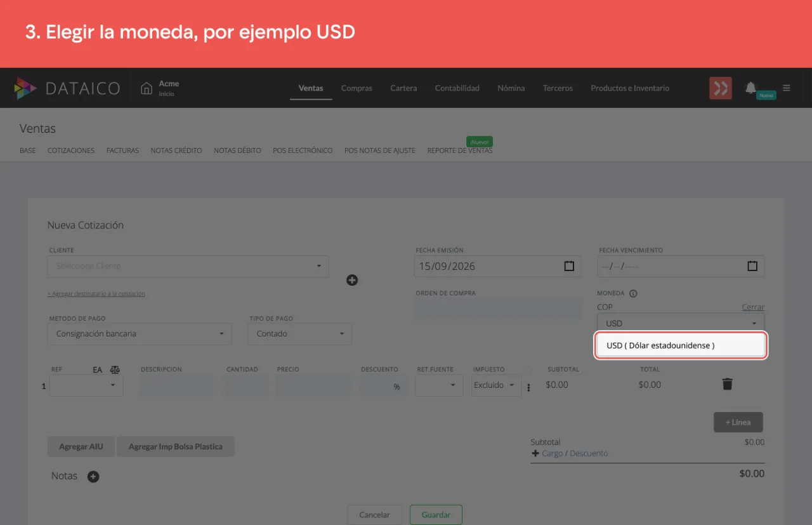This screenshot has width=812, height=525.
Task: Click the Moneda info icon
Action: [x=633, y=293]
